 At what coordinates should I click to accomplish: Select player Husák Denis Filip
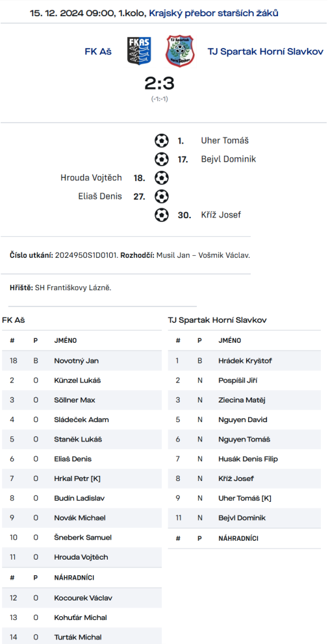[244, 459]
